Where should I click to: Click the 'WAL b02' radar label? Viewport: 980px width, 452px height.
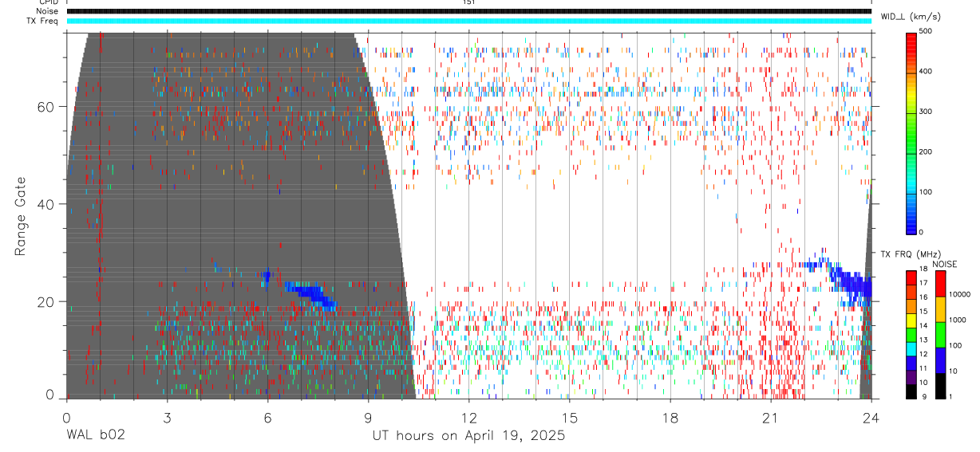[94, 435]
